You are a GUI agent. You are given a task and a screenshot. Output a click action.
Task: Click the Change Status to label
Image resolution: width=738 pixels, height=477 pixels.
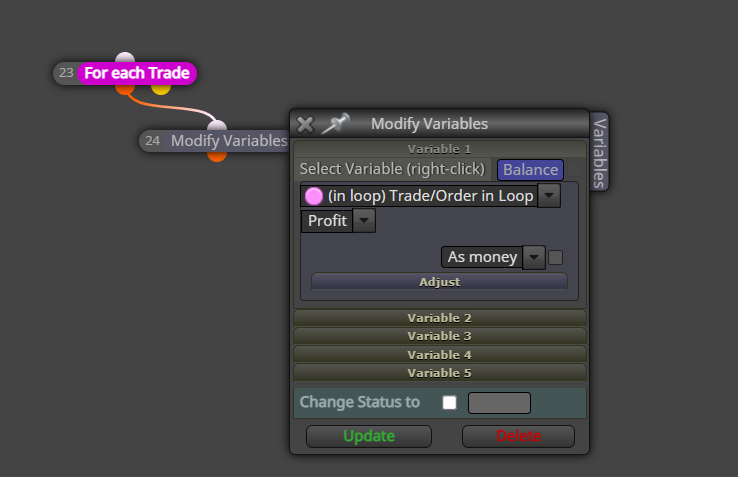click(360, 402)
